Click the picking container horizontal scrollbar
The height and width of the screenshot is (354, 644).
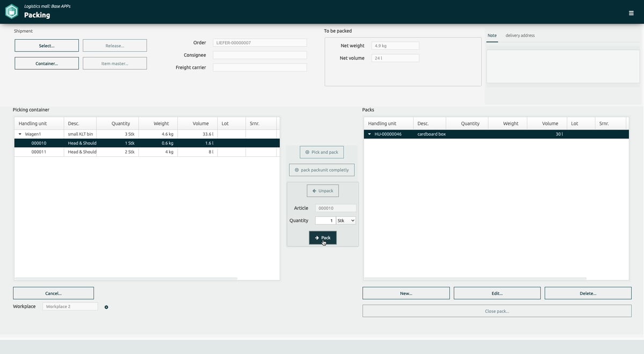[126, 278]
